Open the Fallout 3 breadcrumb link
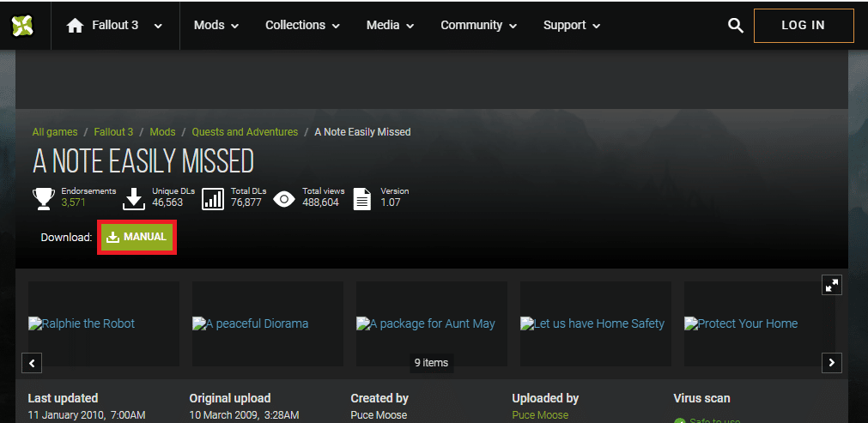 [x=113, y=132]
